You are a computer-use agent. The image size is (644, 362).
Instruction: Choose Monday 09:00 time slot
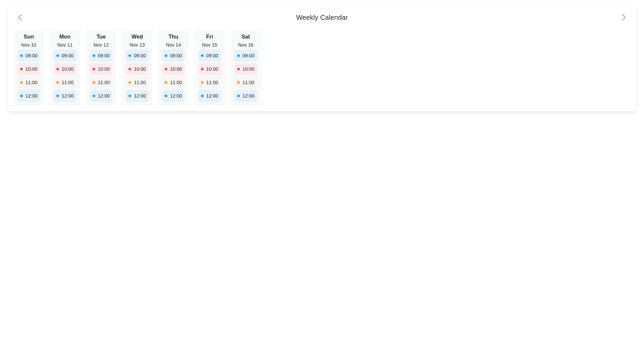pyautogui.click(x=65, y=56)
